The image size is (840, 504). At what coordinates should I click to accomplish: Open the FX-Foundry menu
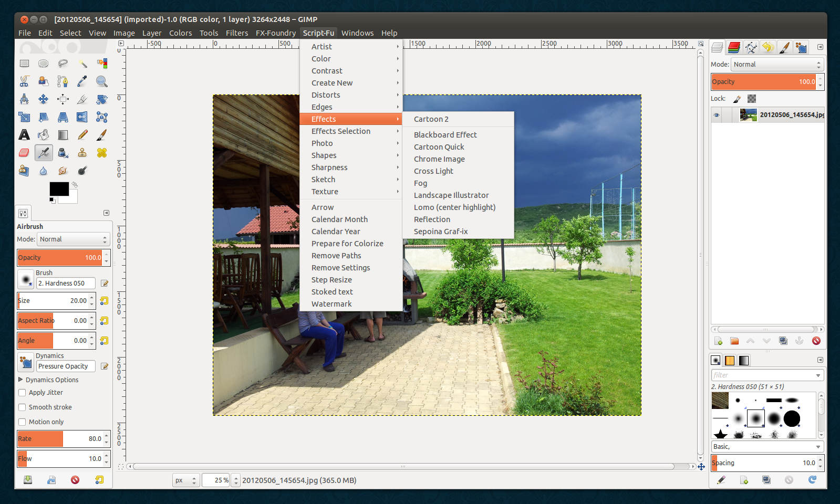pyautogui.click(x=275, y=33)
